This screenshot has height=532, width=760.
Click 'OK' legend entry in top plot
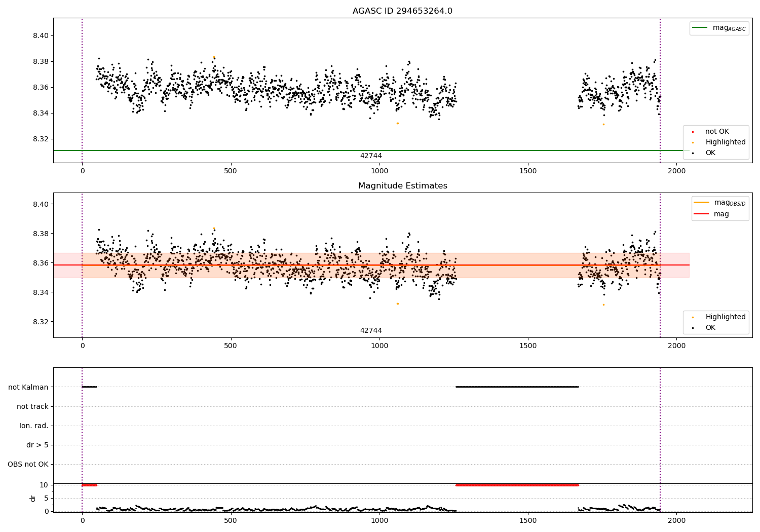click(704, 153)
